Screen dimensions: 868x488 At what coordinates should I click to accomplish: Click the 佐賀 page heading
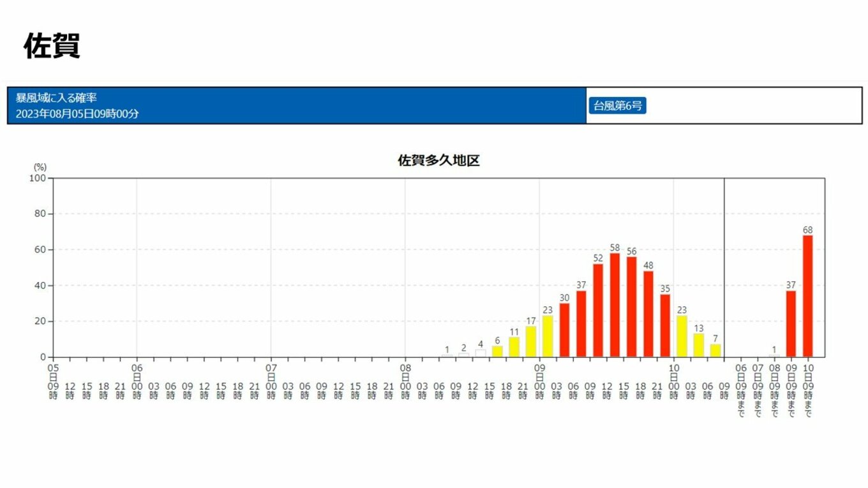click(52, 46)
